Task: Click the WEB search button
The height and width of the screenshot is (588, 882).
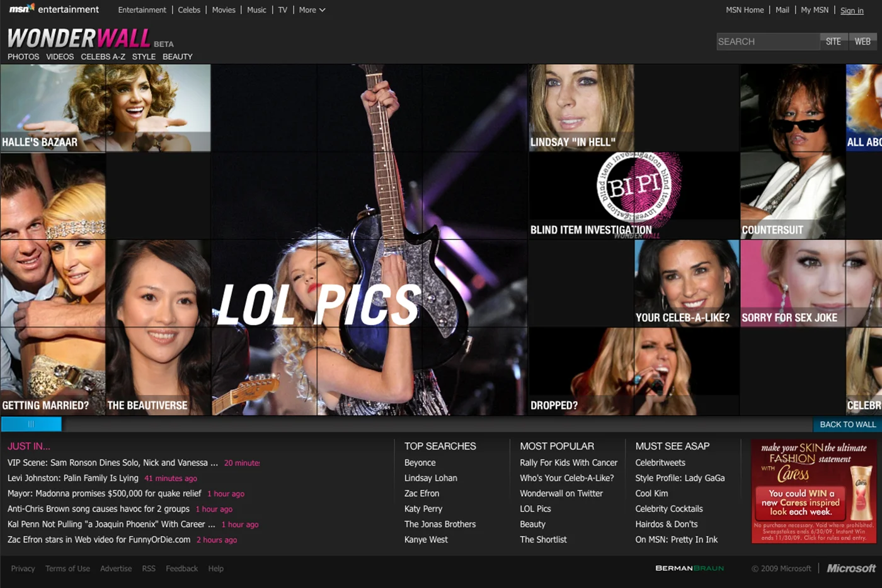Action: point(862,42)
